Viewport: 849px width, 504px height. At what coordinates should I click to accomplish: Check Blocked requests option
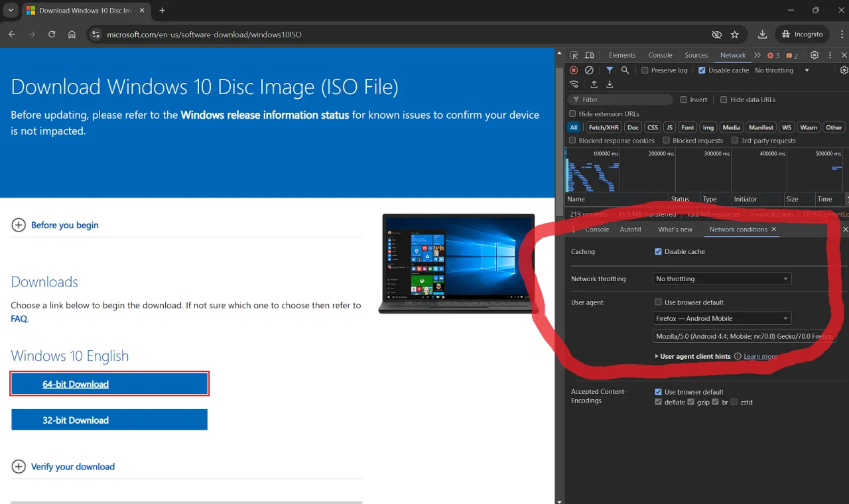[x=666, y=141]
